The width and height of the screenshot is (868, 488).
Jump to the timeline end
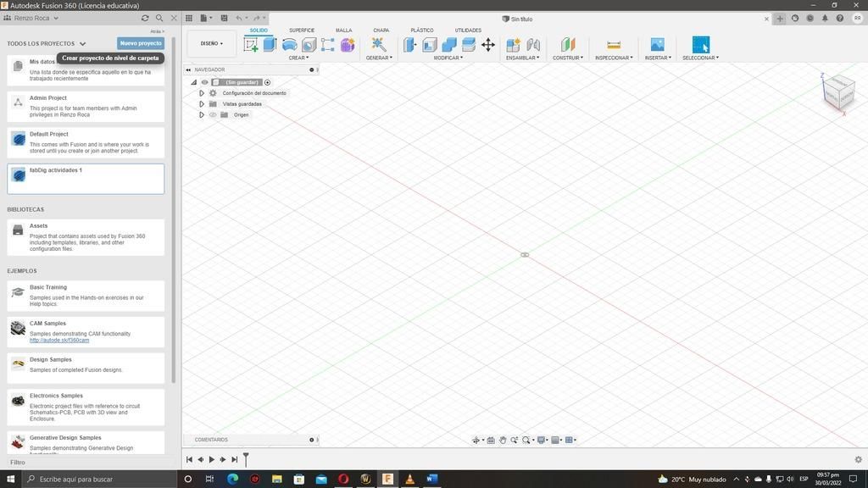coord(235,459)
